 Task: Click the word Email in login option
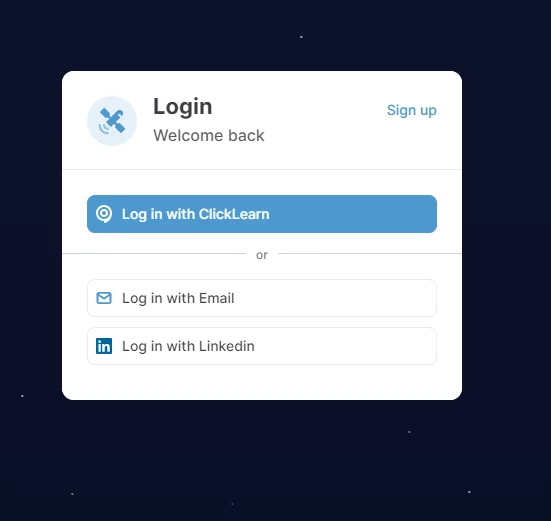[216, 298]
